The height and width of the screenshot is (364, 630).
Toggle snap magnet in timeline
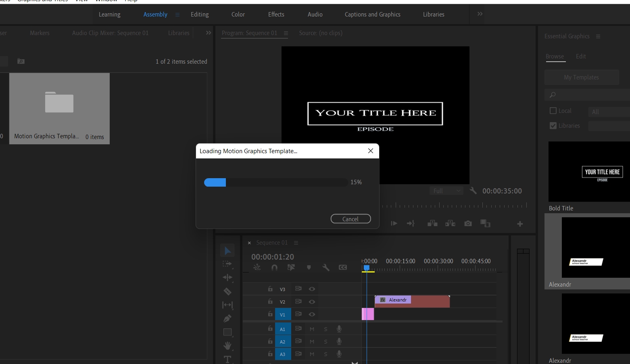click(274, 267)
